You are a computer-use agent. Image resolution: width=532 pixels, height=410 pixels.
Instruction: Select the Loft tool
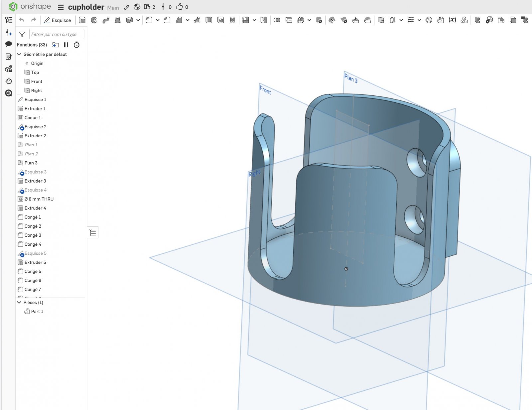coord(118,20)
